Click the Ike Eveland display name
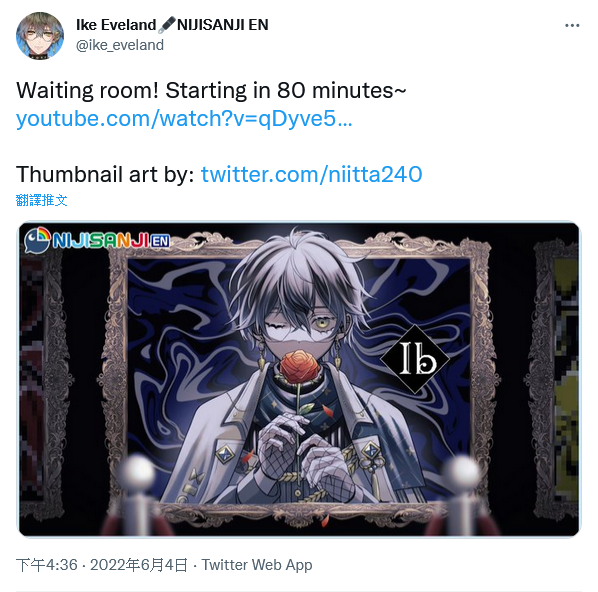598x592 pixels. [116, 25]
